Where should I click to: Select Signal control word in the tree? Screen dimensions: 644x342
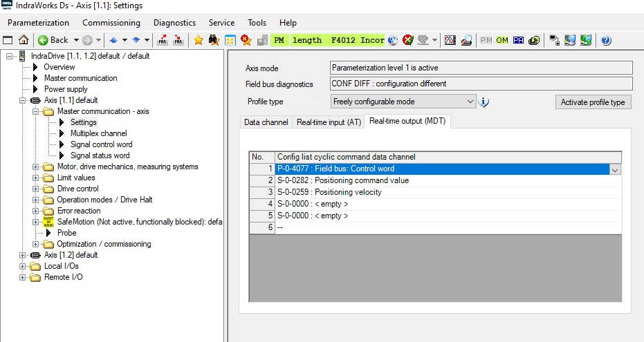pos(100,144)
